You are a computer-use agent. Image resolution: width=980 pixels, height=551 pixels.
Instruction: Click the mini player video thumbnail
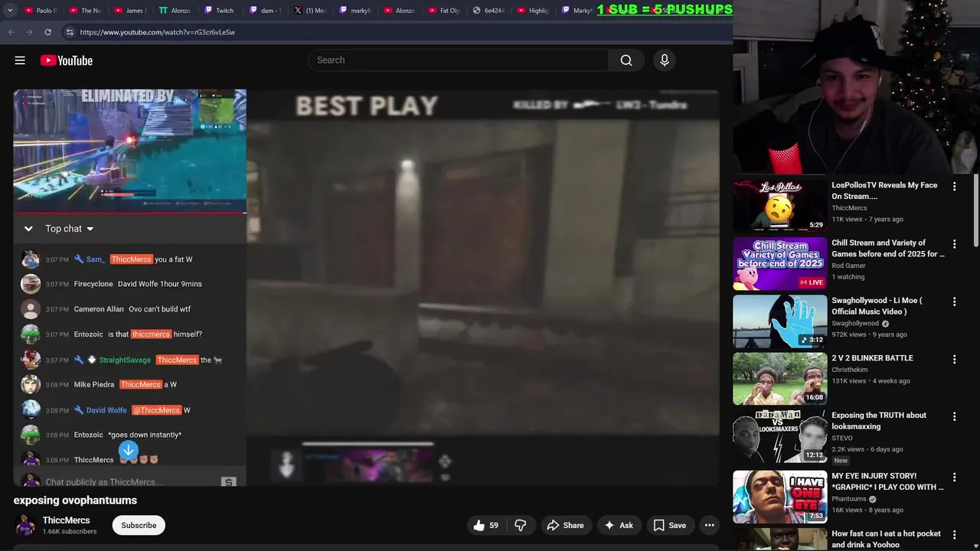pyautogui.click(x=129, y=150)
